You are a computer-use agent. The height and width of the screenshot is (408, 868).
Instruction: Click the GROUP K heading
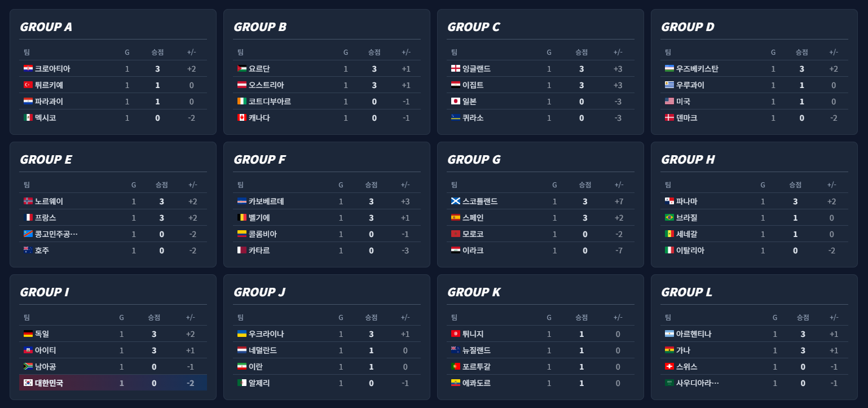click(474, 292)
